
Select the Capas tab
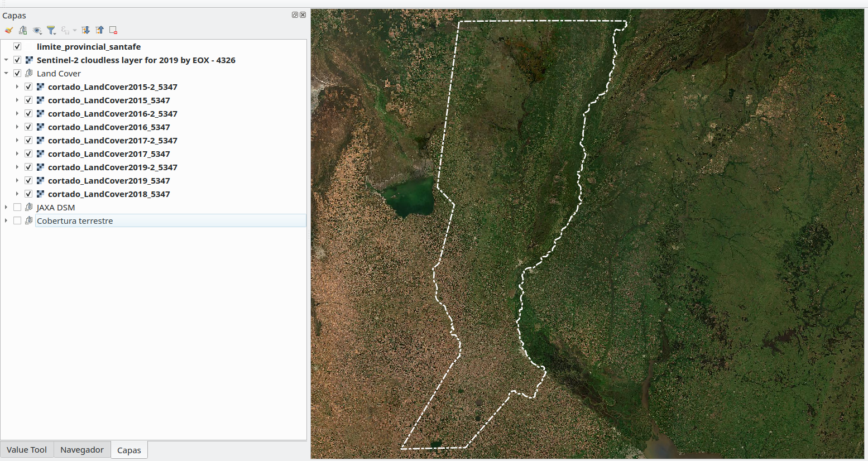(129, 450)
